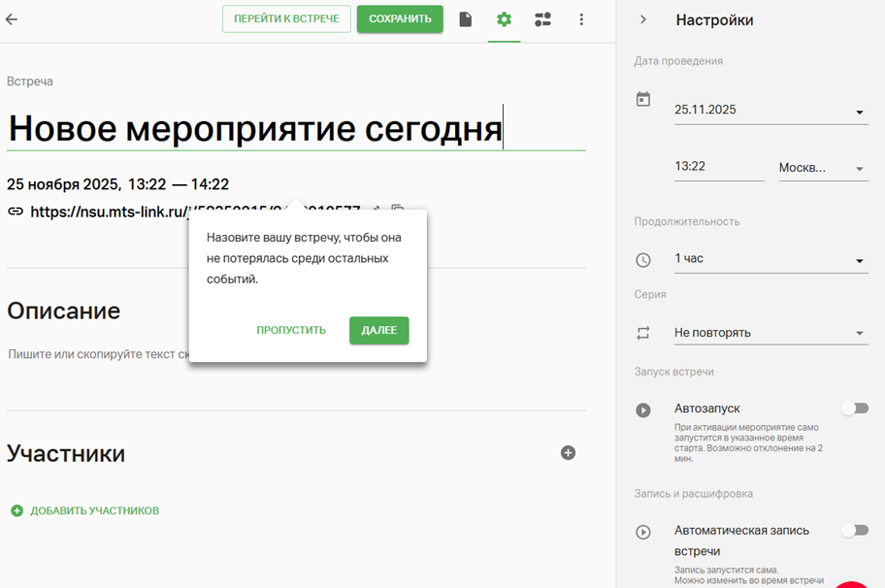Screen dimensions: 885x588
Task: Open the three-dot more options menu
Action: pos(581,19)
